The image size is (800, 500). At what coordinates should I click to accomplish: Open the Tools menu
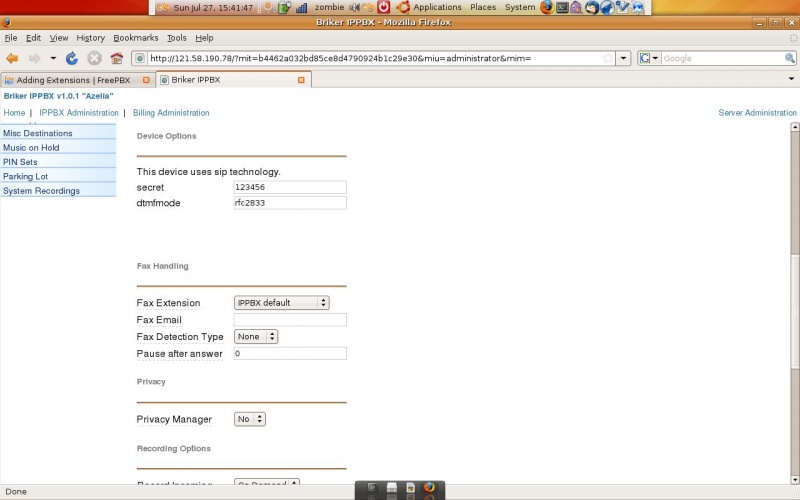pyautogui.click(x=177, y=38)
